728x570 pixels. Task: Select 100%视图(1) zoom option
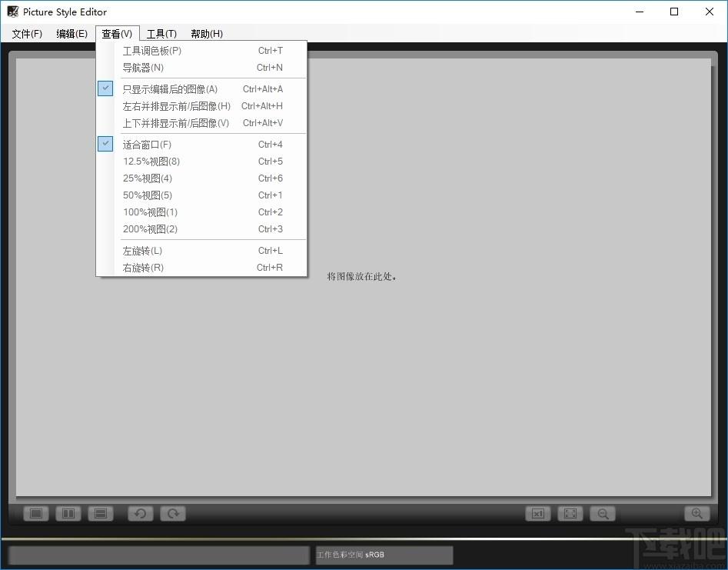tap(201, 212)
